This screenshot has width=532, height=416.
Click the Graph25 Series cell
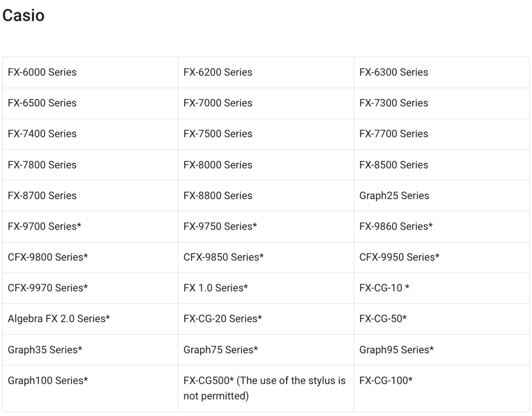pyautogui.click(x=394, y=196)
